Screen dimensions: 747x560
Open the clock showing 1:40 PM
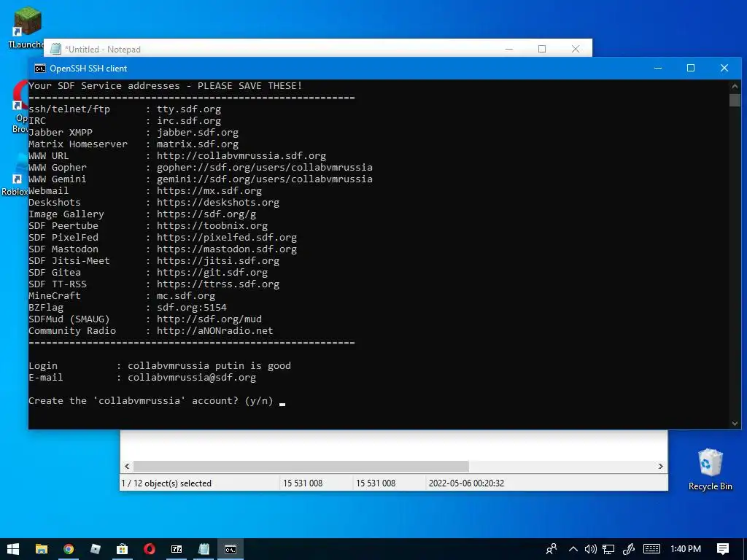(686, 549)
